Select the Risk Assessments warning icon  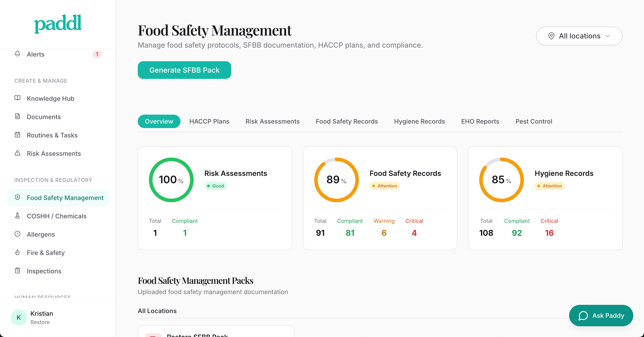[17, 153]
